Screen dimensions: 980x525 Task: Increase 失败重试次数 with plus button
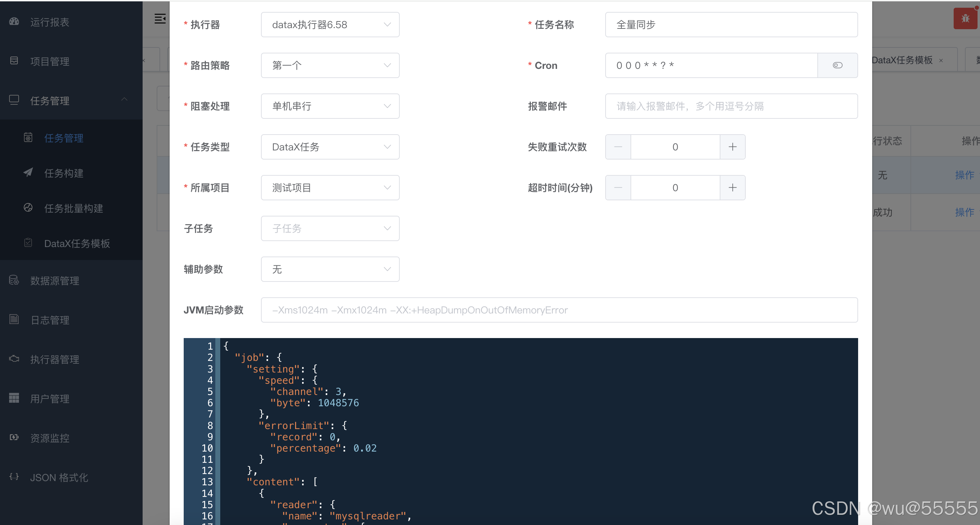[x=732, y=147]
